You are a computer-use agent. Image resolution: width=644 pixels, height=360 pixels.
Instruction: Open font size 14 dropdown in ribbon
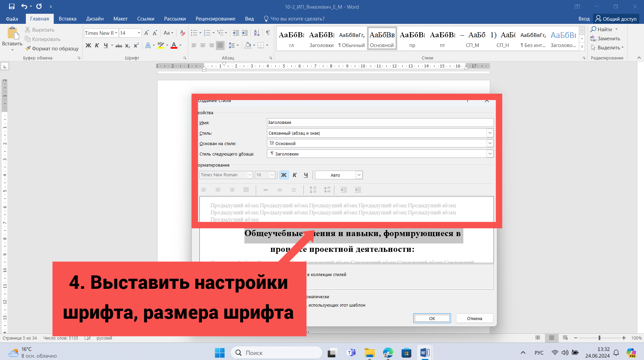[x=139, y=33]
